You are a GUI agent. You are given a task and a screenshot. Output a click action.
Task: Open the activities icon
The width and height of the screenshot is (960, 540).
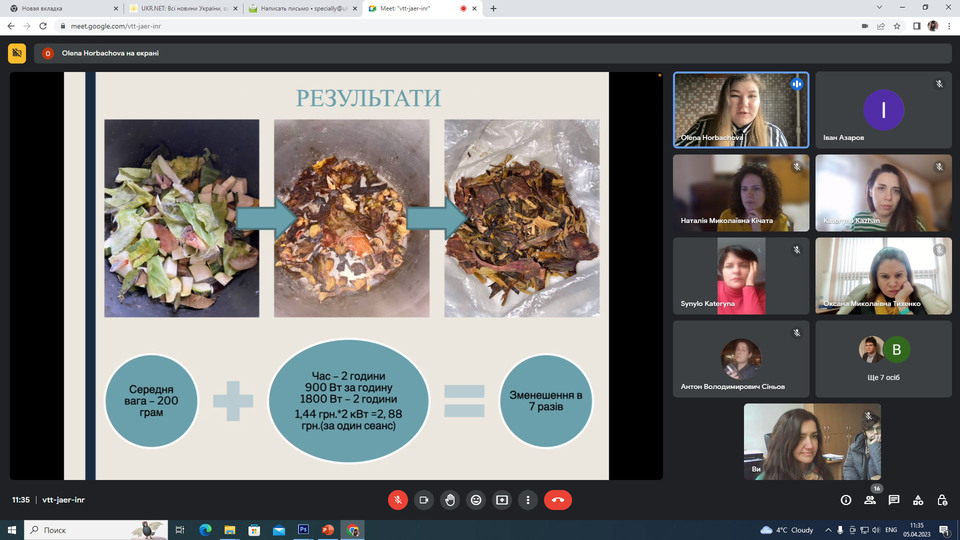click(x=918, y=500)
